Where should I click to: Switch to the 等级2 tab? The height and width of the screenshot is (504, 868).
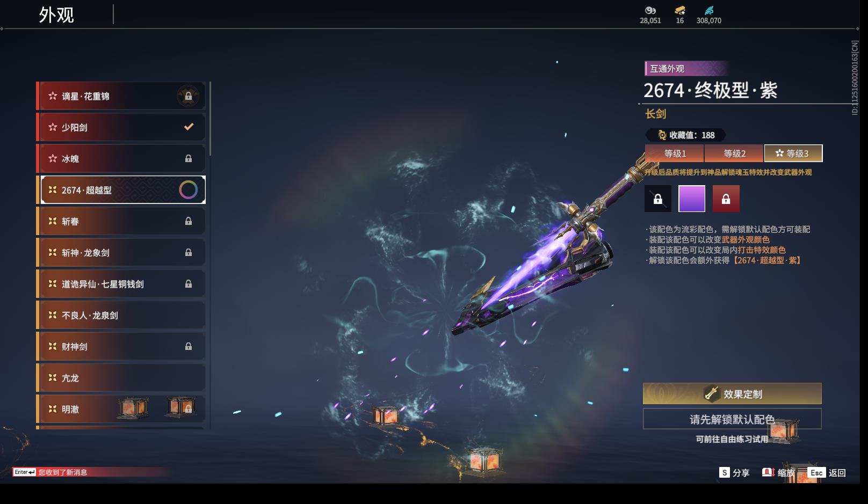click(734, 154)
